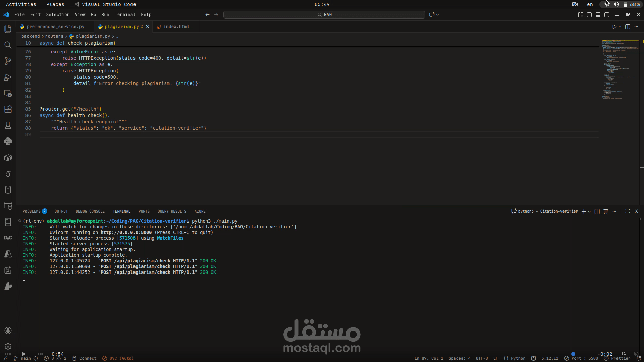Open the new terminal launch profile dropdown
Image resolution: width=644 pixels, height=362 pixels.
point(589,212)
